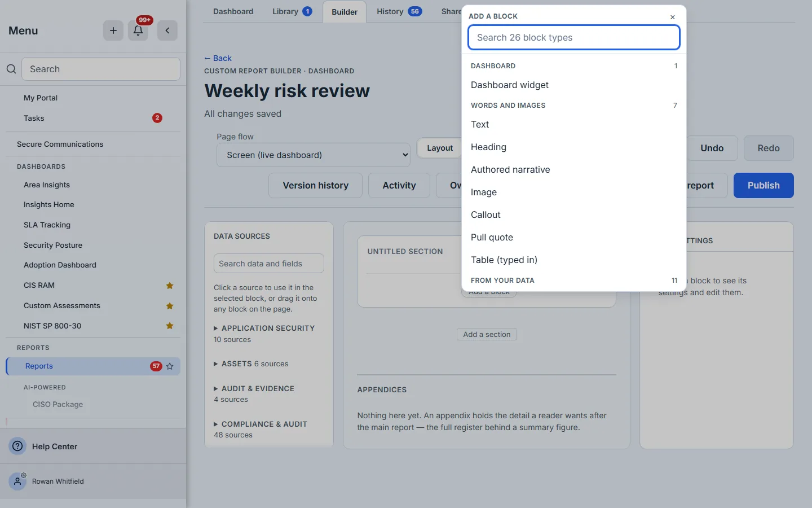Collapse the sidebar with the chevron button
The height and width of the screenshot is (508, 812).
167,30
